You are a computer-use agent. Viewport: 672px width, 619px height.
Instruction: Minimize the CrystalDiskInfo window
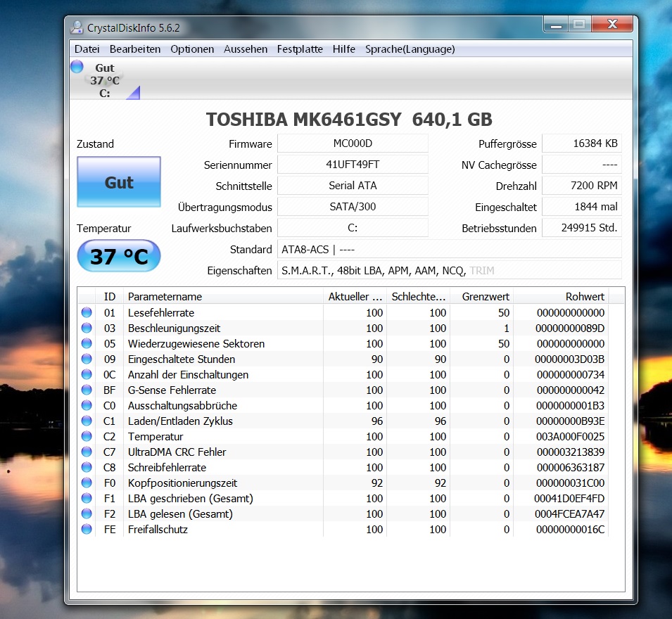tap(557, 25)
